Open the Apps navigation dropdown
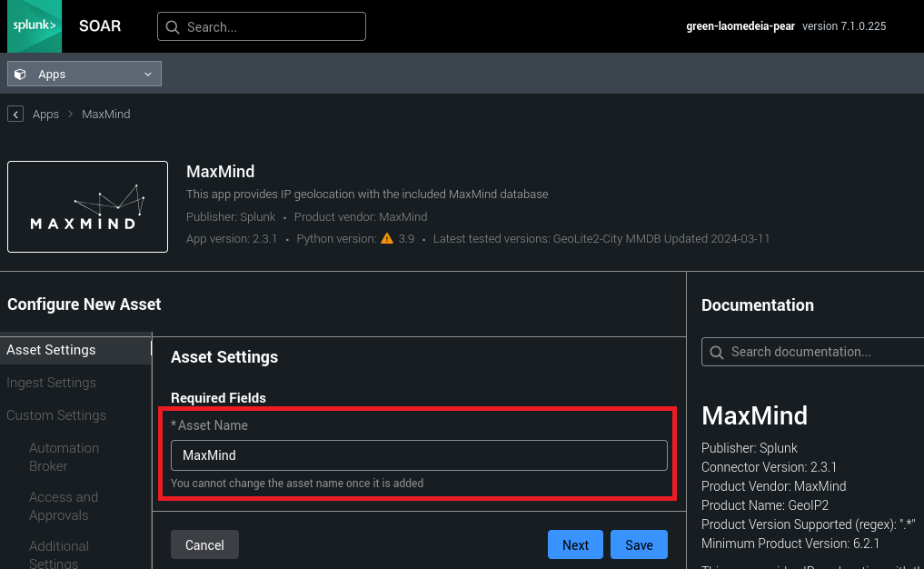Viewport: 924px width, 569px height. pyautogui.click(x=84, y=75)
